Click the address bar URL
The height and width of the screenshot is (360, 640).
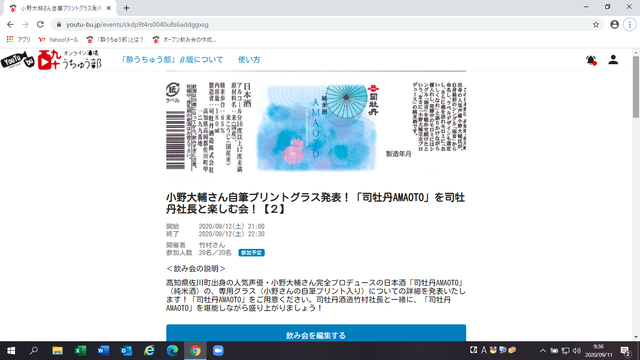click(137, 24)
